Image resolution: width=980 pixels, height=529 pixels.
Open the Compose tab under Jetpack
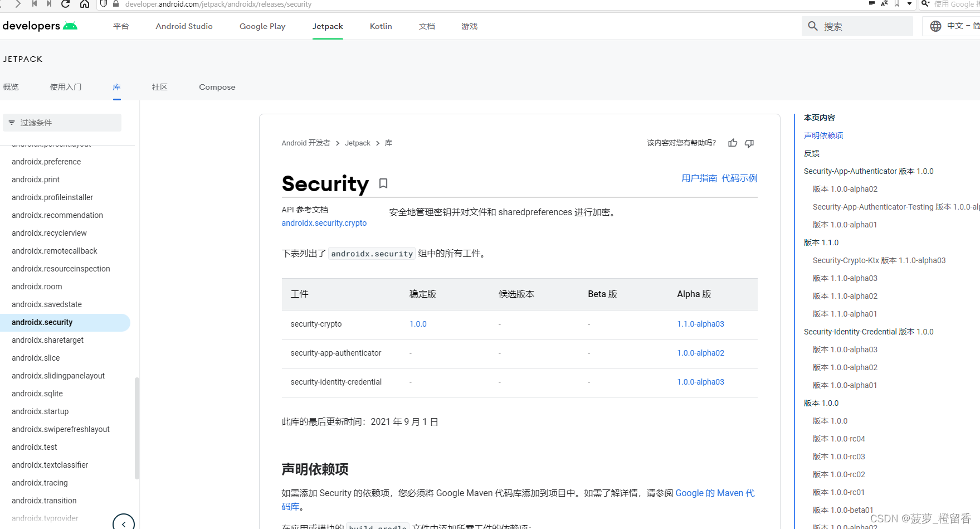217,87
